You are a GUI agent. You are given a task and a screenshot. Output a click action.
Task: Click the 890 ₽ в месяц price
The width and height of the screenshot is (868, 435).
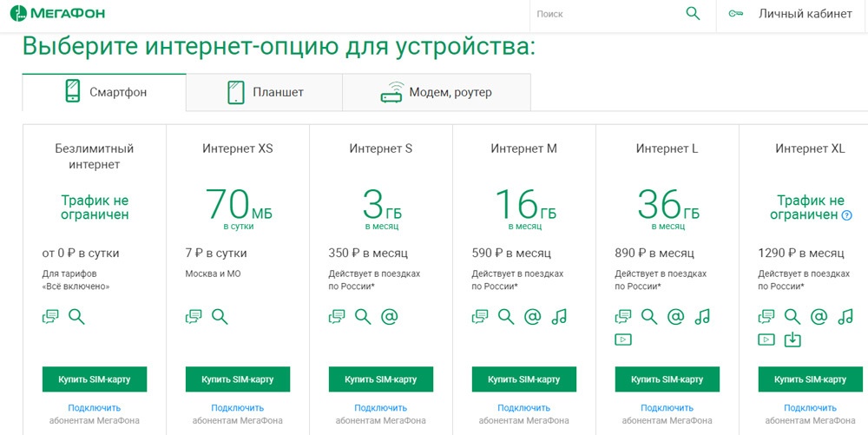point(654,254)
